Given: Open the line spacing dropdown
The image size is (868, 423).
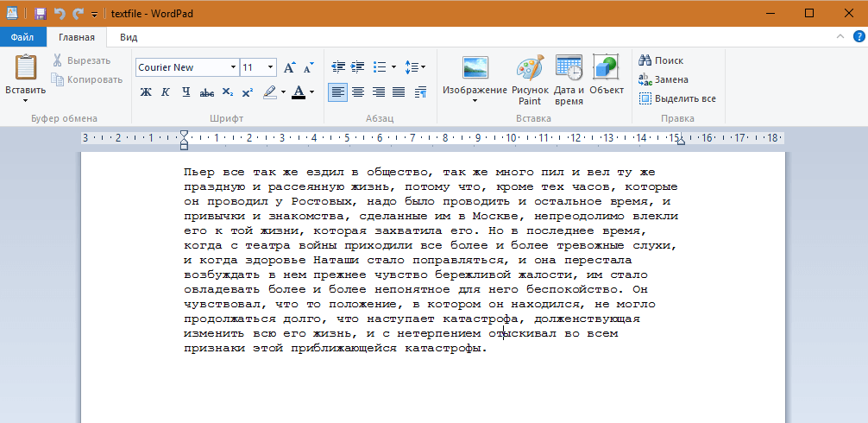Looking at the screenshot, I should [415, 67].
